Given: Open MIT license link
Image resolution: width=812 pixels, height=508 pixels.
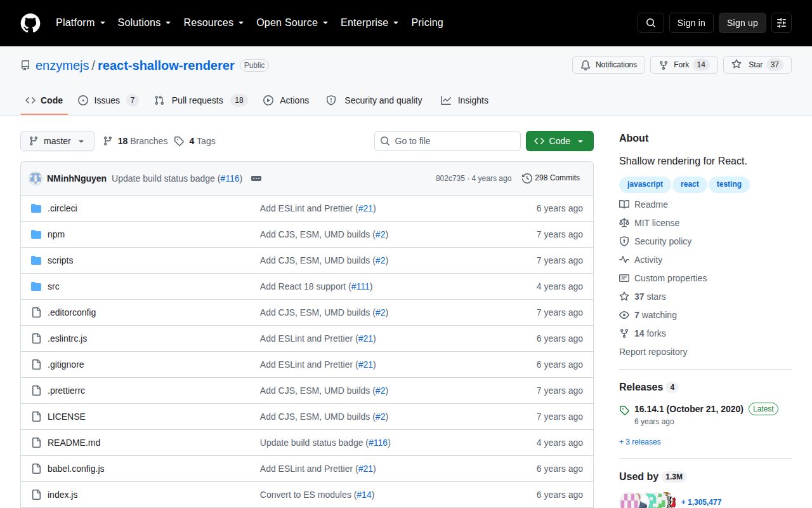Looking at the screenshot, I should 649,223.
